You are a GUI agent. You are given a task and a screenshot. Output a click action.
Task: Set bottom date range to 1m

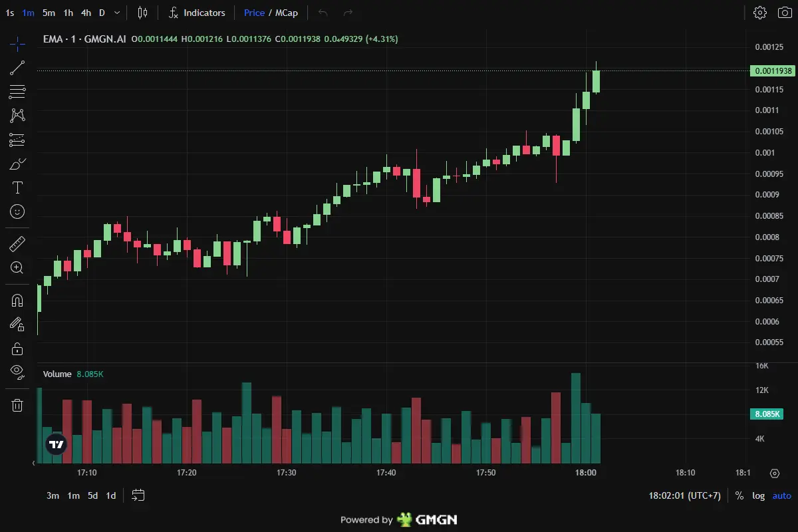73,495
